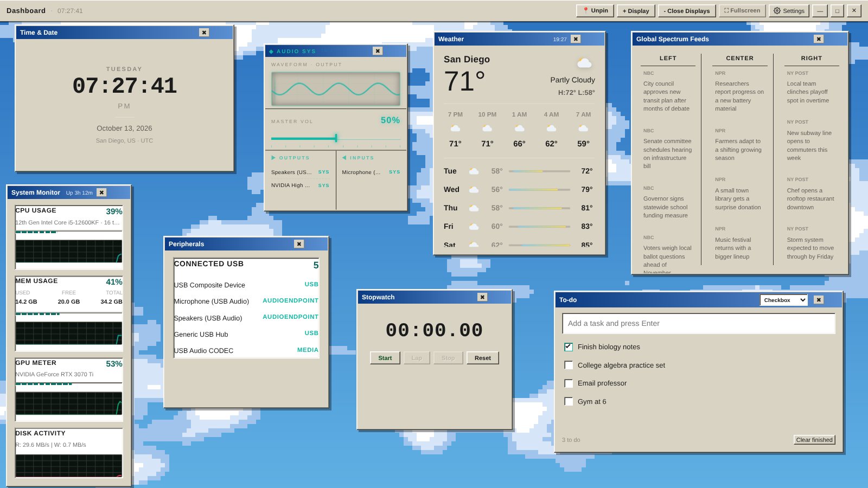Click the Partly Cloudy weather icon
The height and width of the screenshot is (488, 868).
[x=584, y=63]
